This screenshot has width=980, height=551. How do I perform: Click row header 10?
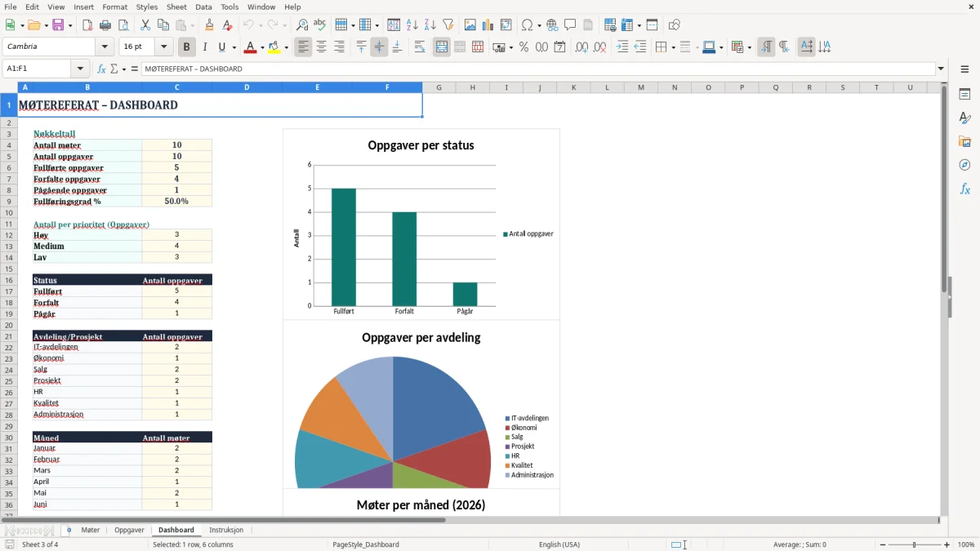click(9, 212)
